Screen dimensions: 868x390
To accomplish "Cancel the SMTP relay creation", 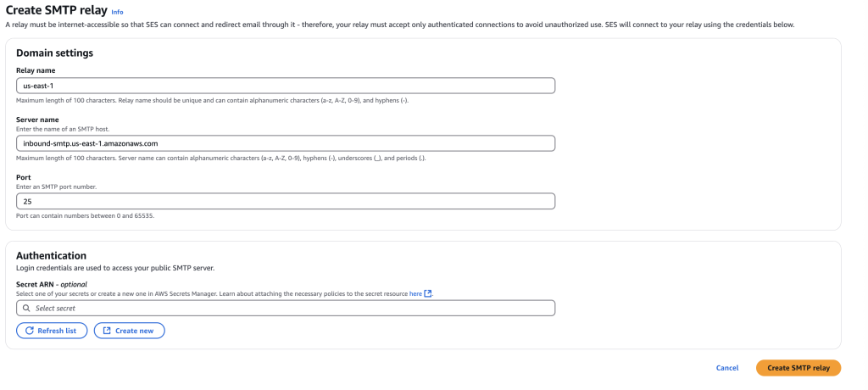I will [727, 368].
